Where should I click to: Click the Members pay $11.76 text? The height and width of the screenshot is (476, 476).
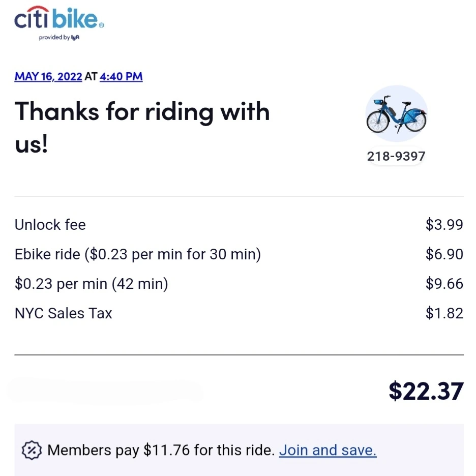coord(161,450)
